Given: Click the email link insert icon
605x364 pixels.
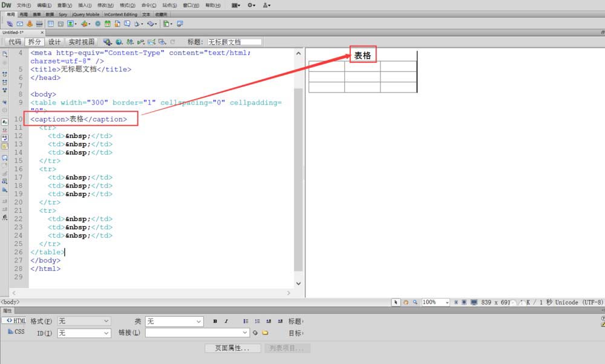Looking at the screenshot, I should (x=19, y=24).
